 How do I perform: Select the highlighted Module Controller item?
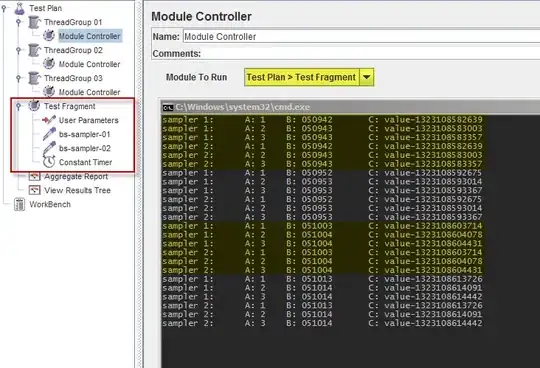90,36
